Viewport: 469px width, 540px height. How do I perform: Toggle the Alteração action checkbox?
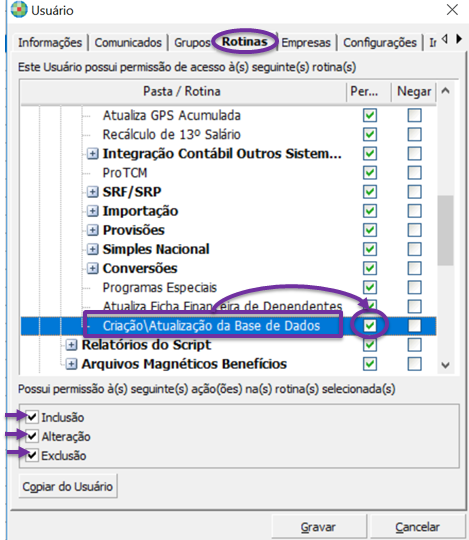32,436
